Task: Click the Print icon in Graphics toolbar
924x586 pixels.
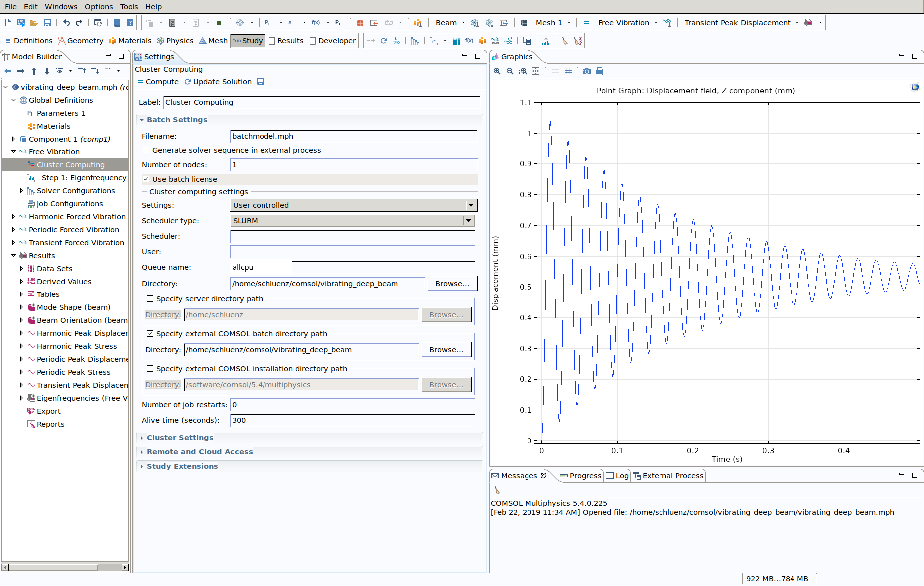Action: pyautogui.click(x=600, y=71)
